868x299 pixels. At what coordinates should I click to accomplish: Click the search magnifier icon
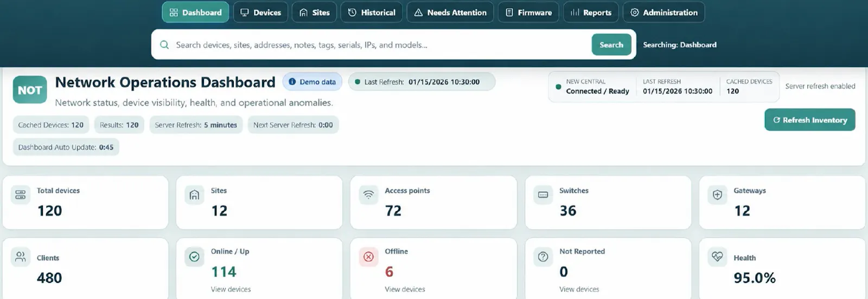tap(164, 45)
